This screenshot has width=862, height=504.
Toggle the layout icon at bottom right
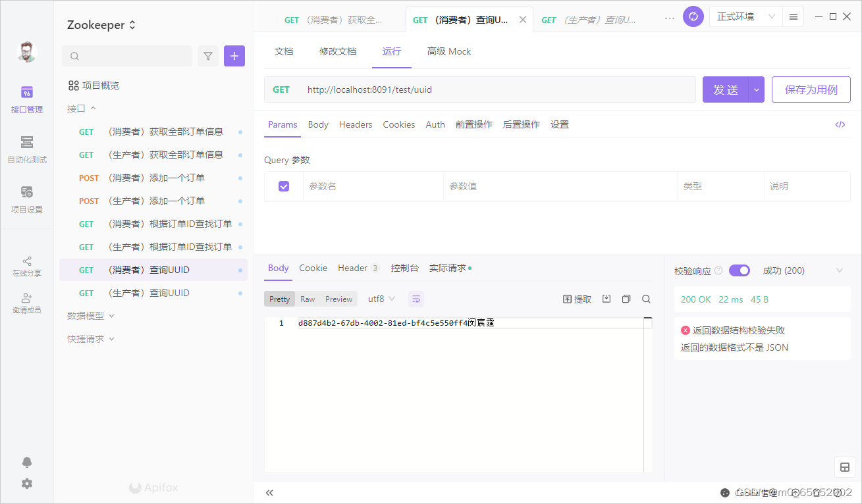[844, 467]
